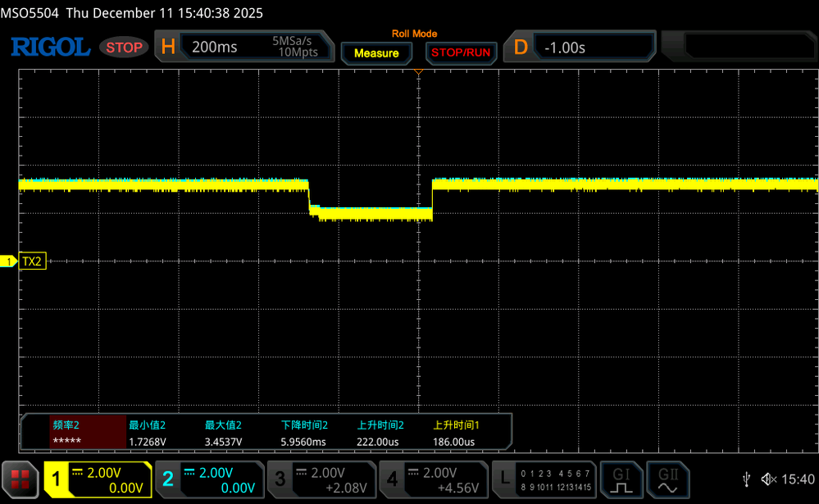Click the 5MSa/s sample rate readout
The image size is (819, 504).
(x=292, y=41)
